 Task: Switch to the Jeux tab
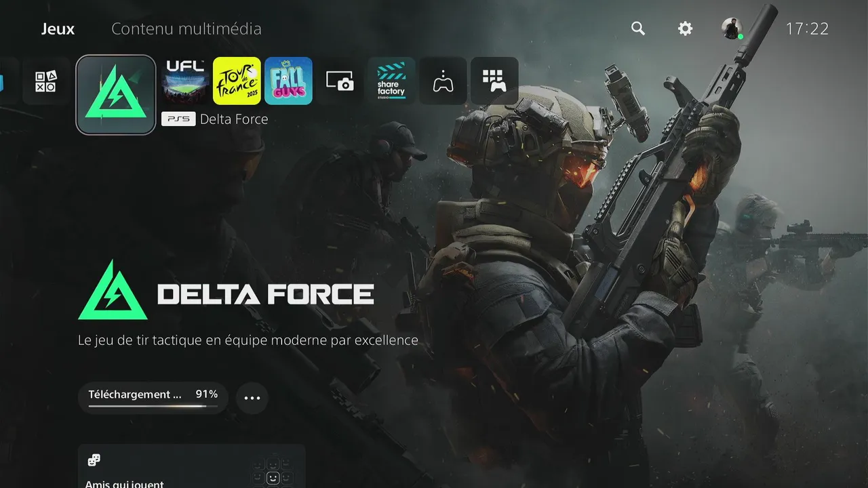[x=58, y=29]
